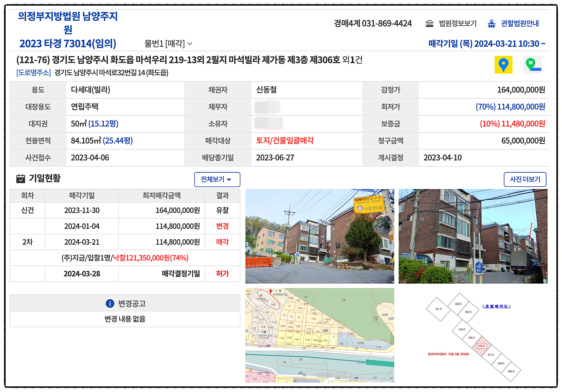Click the 사진 더보기 button

[525, 179]
